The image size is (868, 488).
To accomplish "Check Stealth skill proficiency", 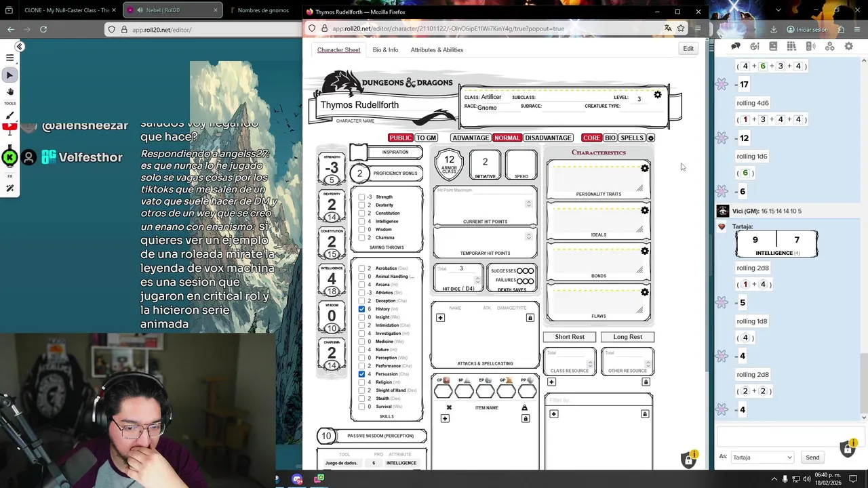I will [x=361, y=399].
